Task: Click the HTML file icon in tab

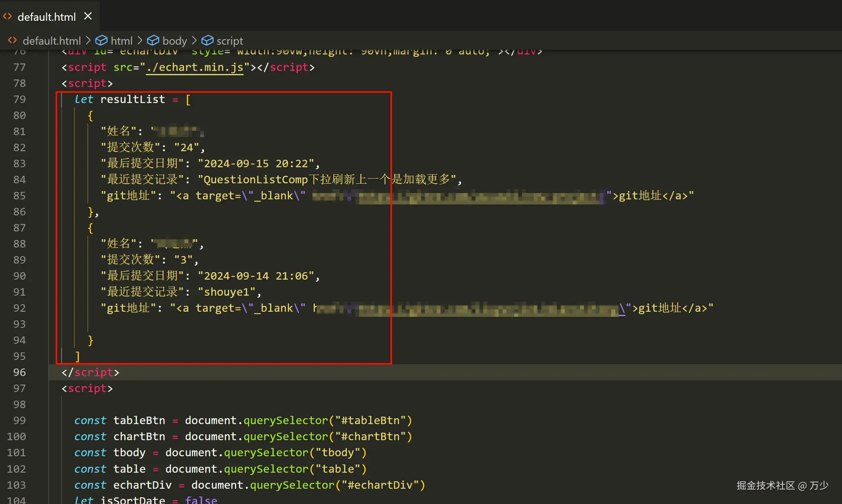Action: pyautogui.click(x=7, y=16)
